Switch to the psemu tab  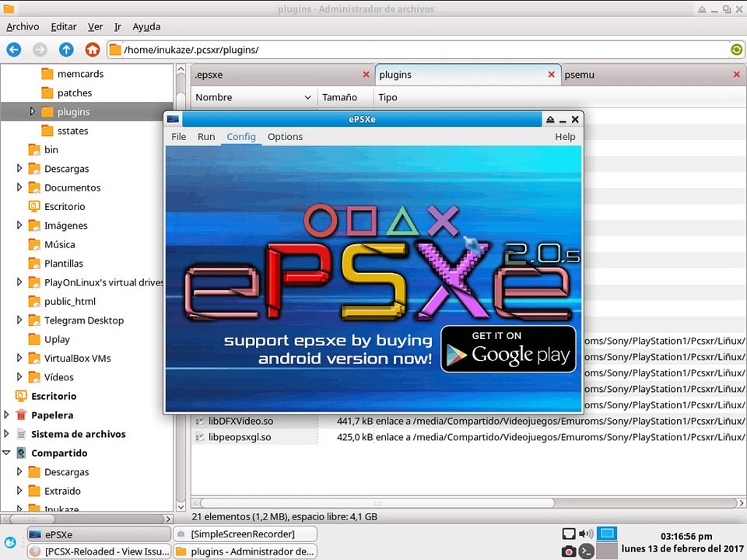click(x=653, y=75)
